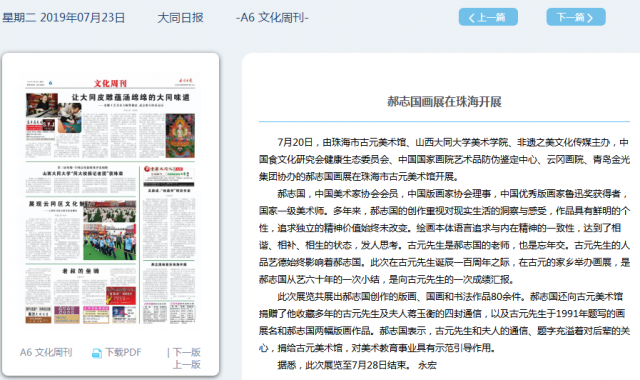Click the A6 文化周刊 label under the thumbnail
Viewport: 640px width, 380px height.
[x=46, y=352]
